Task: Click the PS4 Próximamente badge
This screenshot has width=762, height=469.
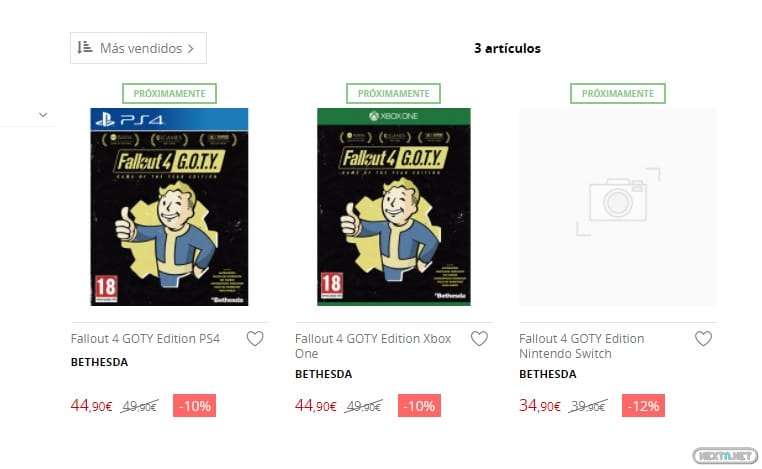Action: [170, 93]
